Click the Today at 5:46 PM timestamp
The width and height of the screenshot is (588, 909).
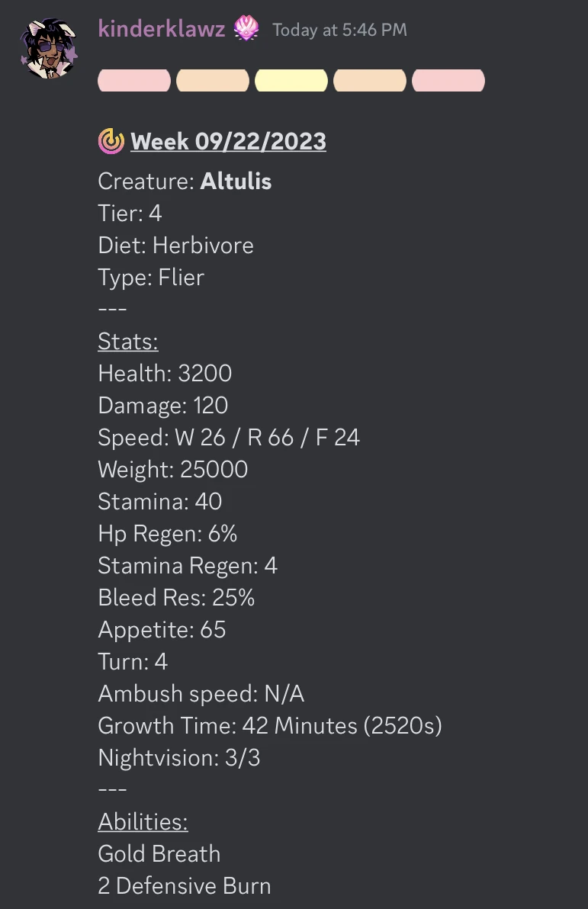point(339,30)
